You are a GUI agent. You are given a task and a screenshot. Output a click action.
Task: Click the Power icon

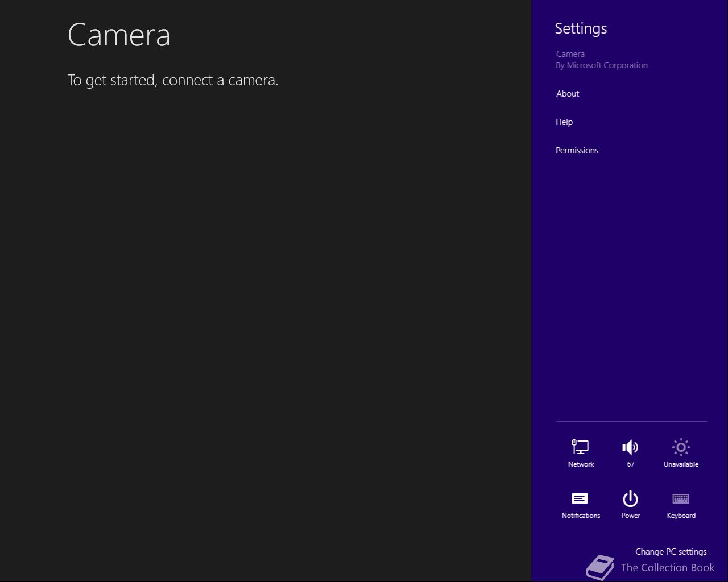coord(630,498)
